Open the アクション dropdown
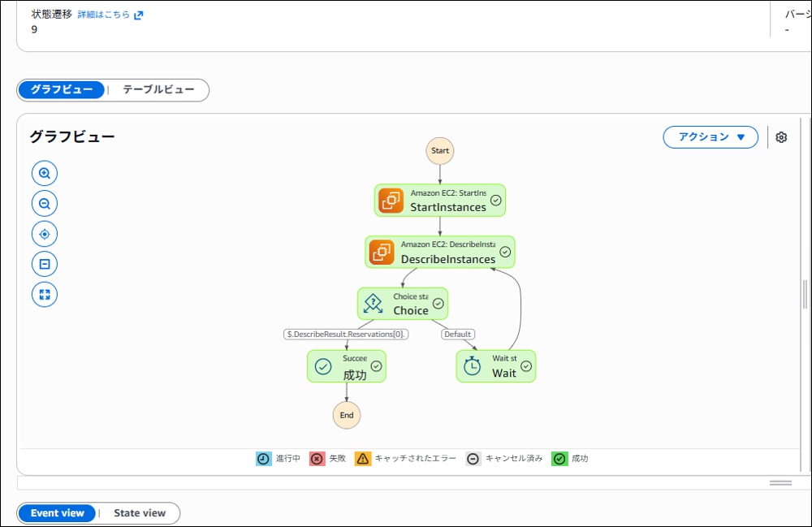Screen dimensions: 812x527 click(x=710, y=136)
